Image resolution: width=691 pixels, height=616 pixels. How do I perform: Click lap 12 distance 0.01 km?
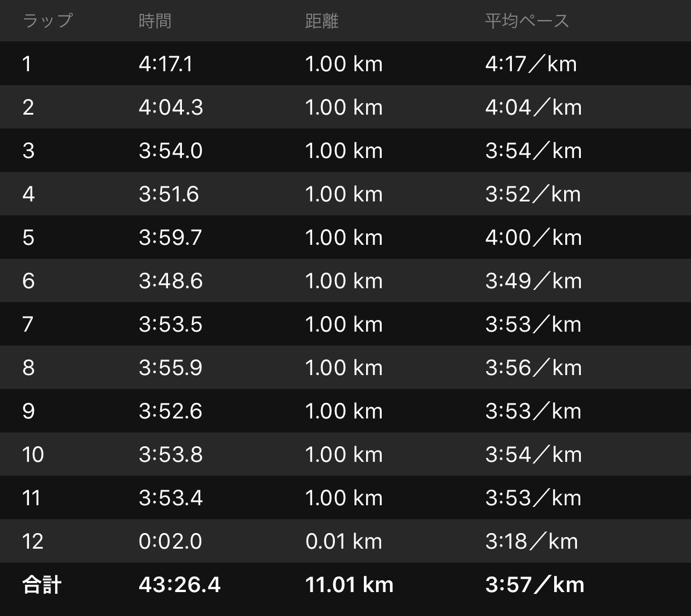[x=344, y=541]
